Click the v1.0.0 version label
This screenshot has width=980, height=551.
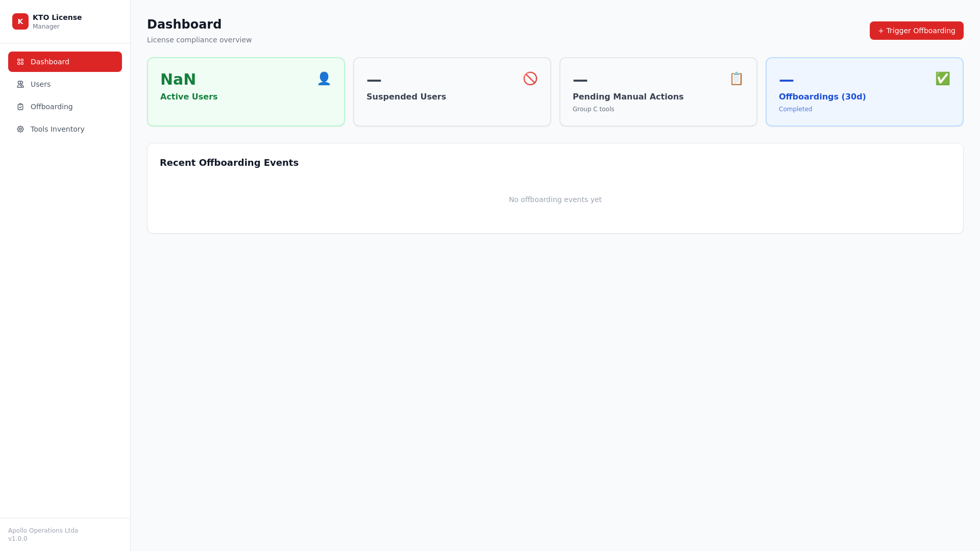click(18, 539)
